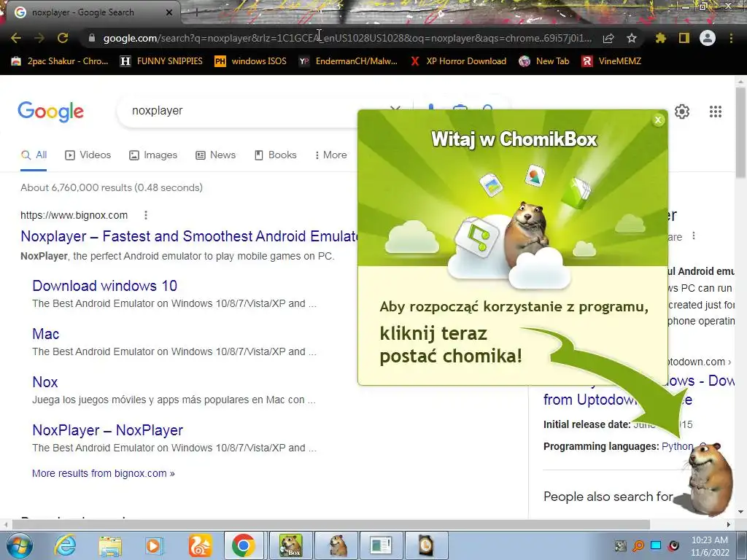Open EndermanCH/Malw... bookmark
Screen dimensions: 747x560
[348, 61]
